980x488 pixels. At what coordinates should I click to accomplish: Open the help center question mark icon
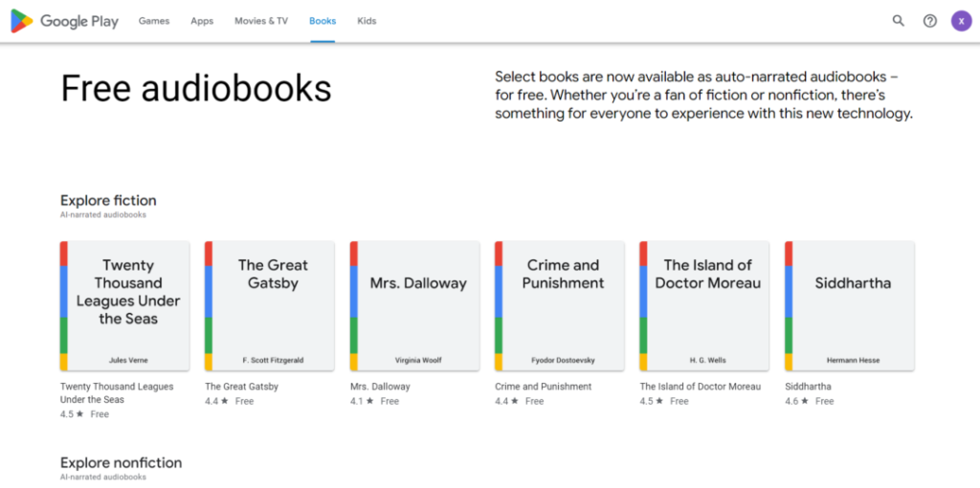[930, 21]
